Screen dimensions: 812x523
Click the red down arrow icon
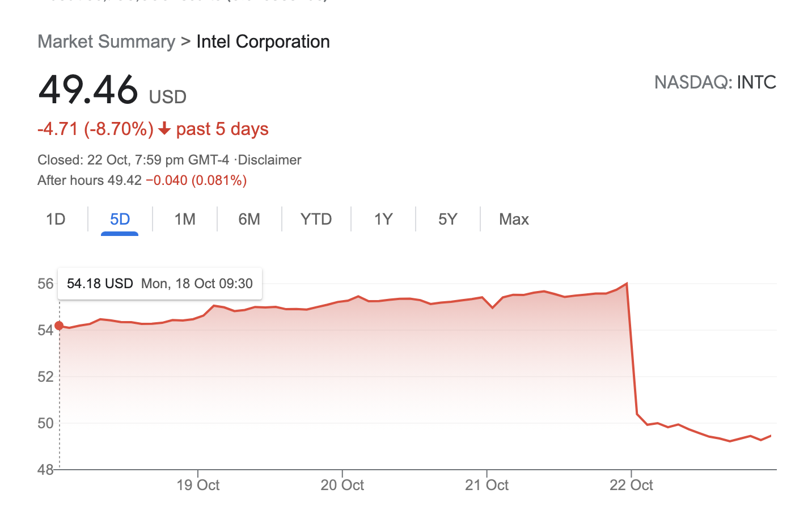coord(164,129)
